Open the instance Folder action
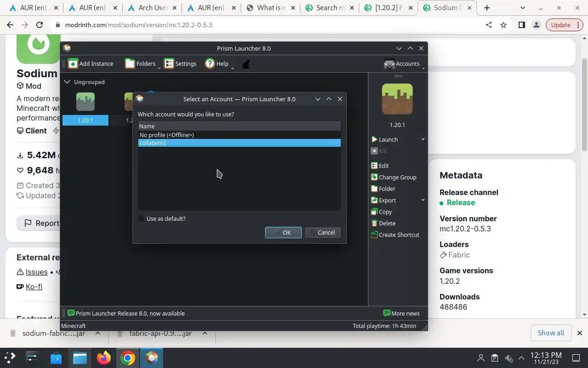The image size is (588, 368). click(x=383, y=189)
